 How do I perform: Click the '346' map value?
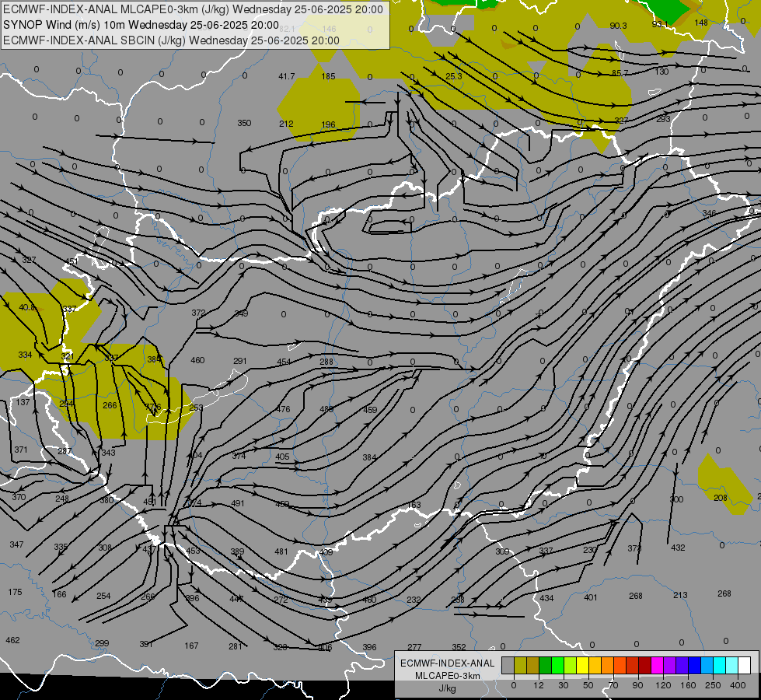pyautogui.click(x=709, y=213)
